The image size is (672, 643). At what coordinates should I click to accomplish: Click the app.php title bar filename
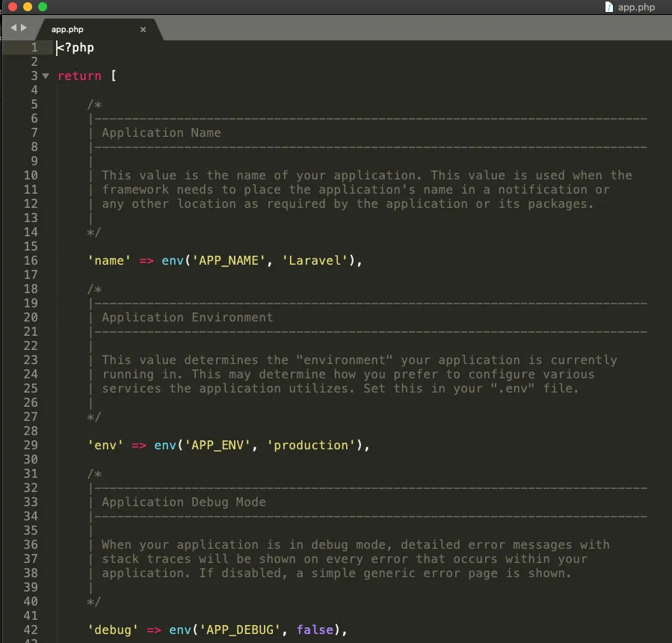pos(636,7)
